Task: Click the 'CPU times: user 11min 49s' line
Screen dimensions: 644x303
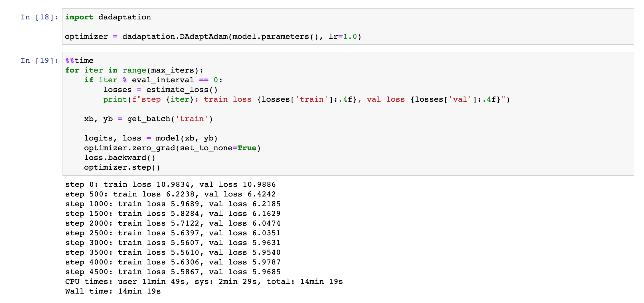Action: click(204, 282)
